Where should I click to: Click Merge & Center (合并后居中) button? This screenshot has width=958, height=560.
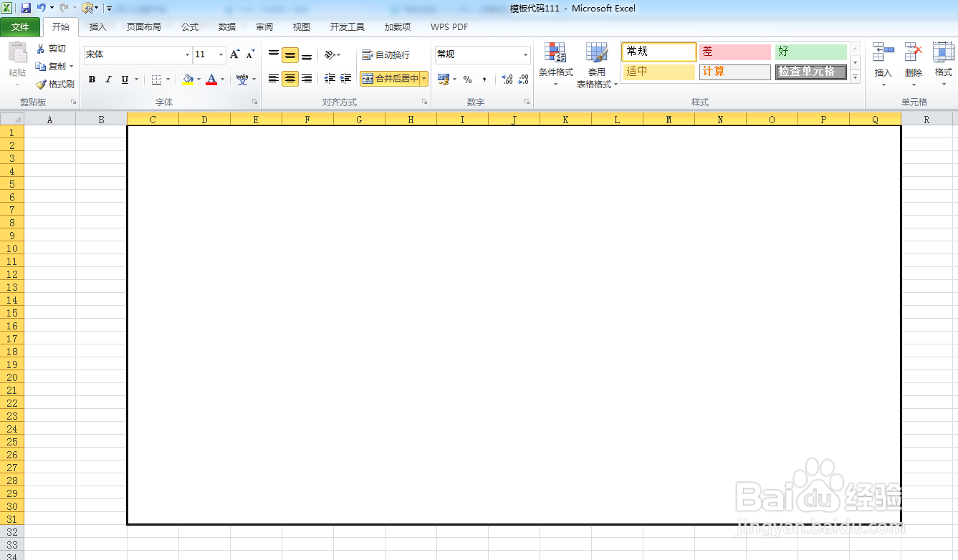point(391,79)
